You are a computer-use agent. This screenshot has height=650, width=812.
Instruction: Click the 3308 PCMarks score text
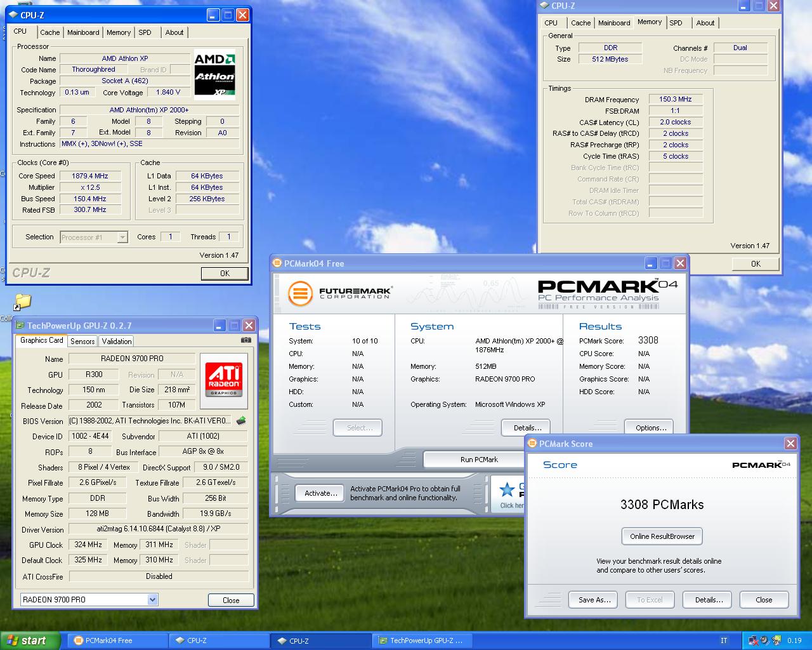(662, 505)
